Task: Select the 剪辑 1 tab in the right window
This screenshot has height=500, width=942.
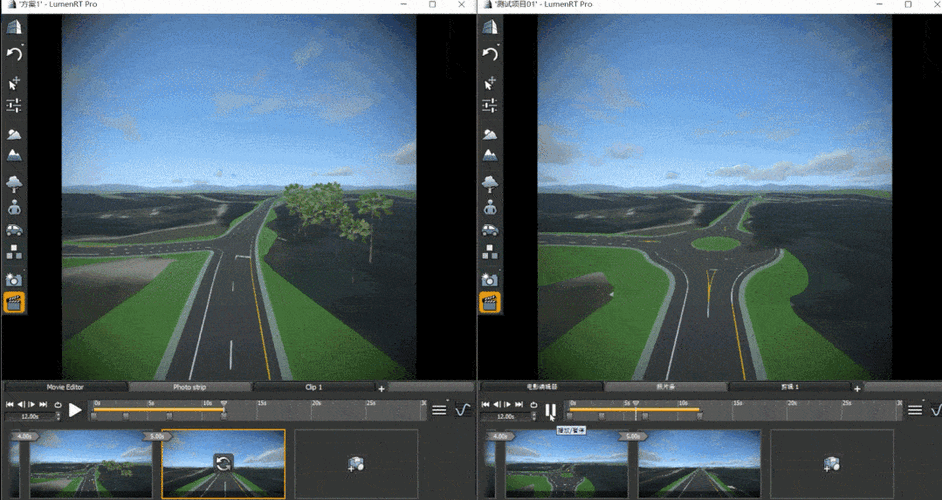Action: pos(789,387)
